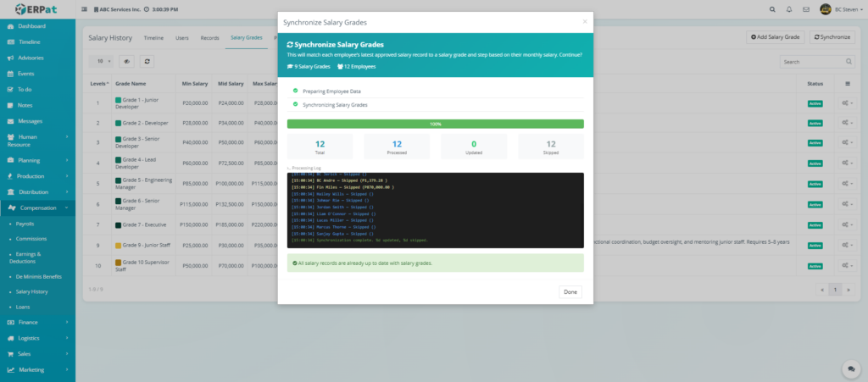Click the notifications bell icon
Screen dimensions: 868x382
789,9
